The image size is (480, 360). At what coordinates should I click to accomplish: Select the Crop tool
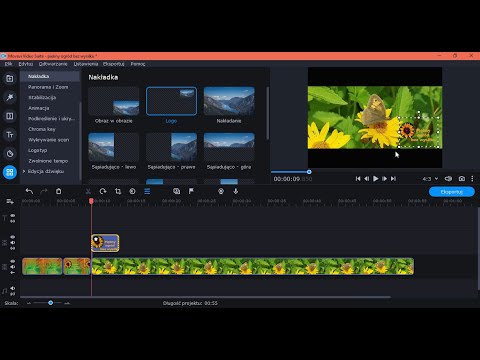point(118,191)
